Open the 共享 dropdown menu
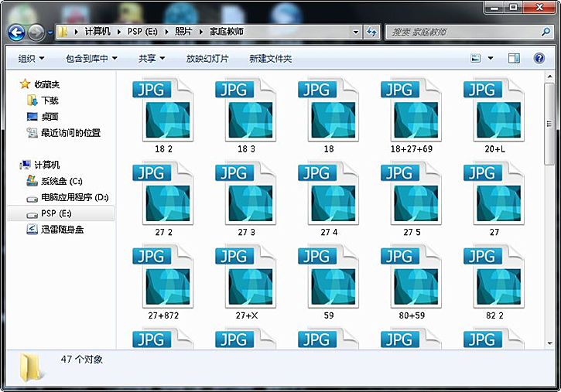 point(152,59)
